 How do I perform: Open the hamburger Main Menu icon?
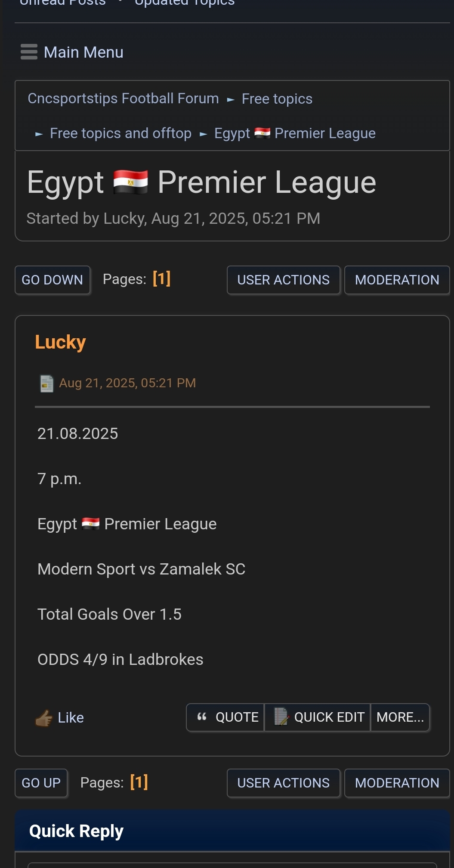pos(29,52)
